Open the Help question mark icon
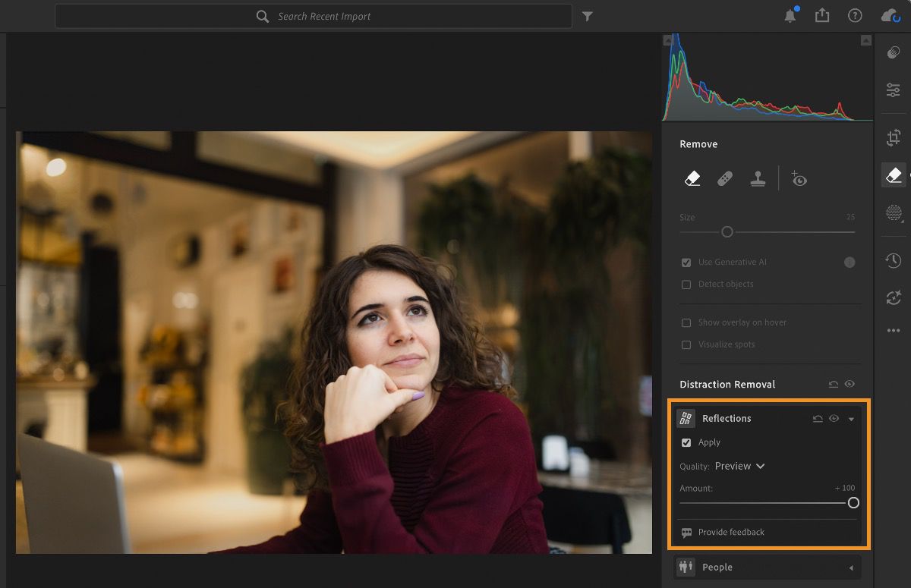Screen dimensions: 911x588 (855, 16)
